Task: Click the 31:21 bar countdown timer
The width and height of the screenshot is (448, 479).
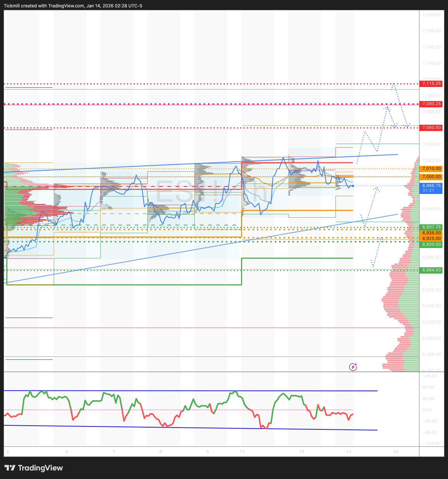Action: click(428, 191)
